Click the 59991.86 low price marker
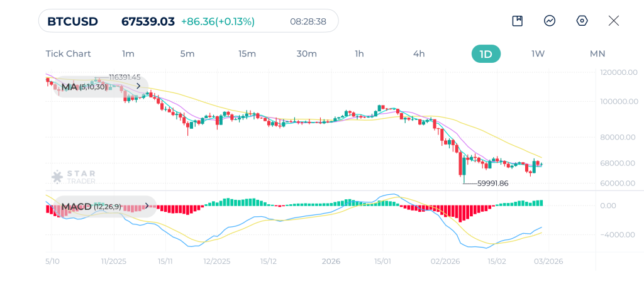644x296 pixels. [x=492, y=184]
